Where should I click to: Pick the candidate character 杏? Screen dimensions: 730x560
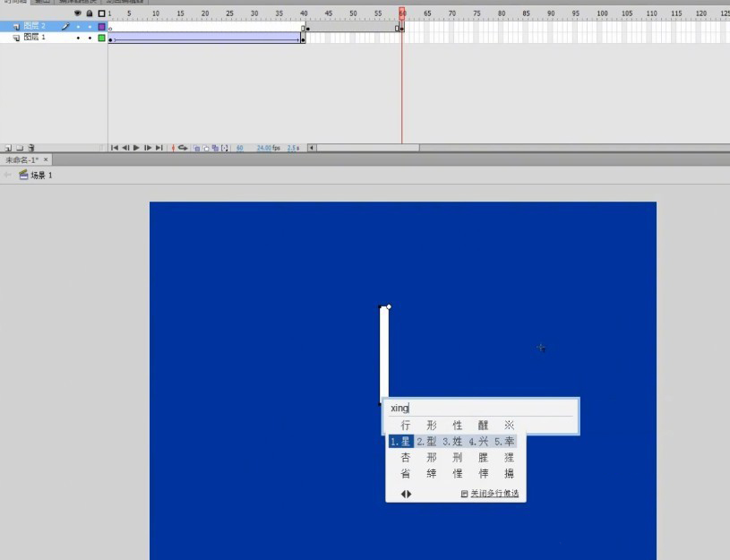[x=406, y=458]
